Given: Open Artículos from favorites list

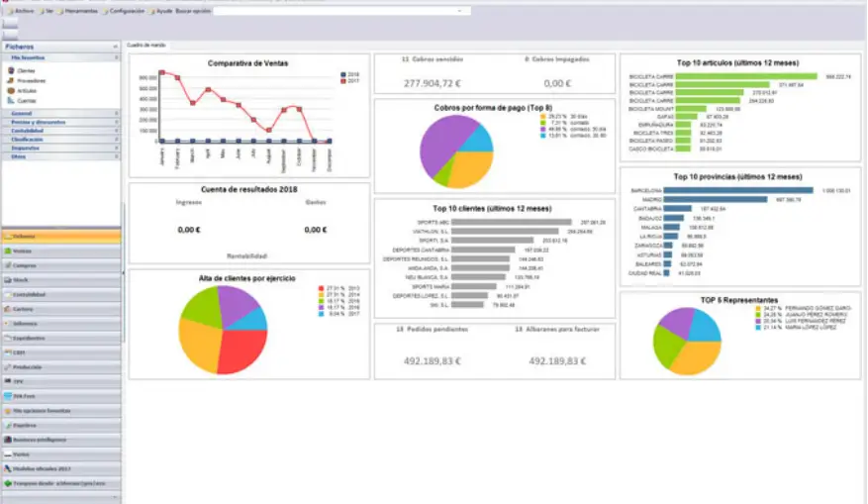Looking at the screenshot, I should 27,90.
